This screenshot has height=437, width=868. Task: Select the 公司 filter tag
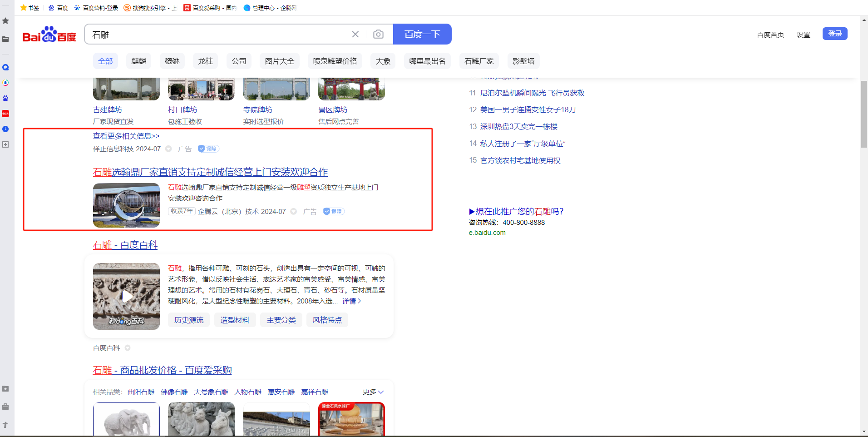point(239,61)
